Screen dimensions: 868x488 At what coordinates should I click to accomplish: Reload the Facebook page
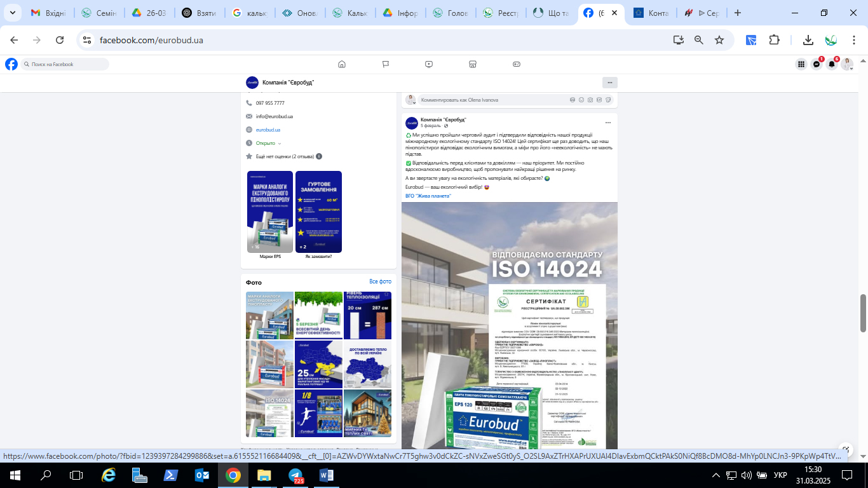pyautogui.click(x=60, y=40)
